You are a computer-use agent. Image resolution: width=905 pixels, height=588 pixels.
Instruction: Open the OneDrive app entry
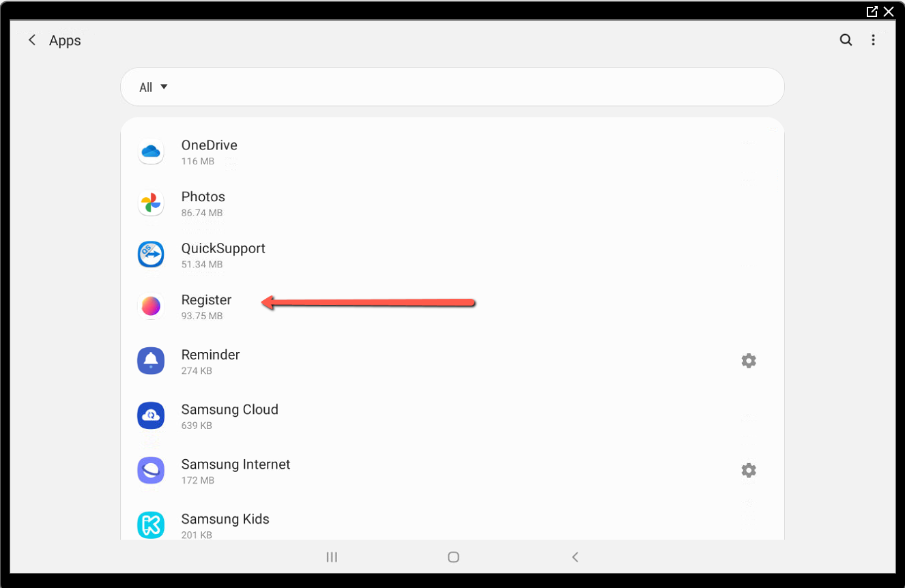coord(452,151)
